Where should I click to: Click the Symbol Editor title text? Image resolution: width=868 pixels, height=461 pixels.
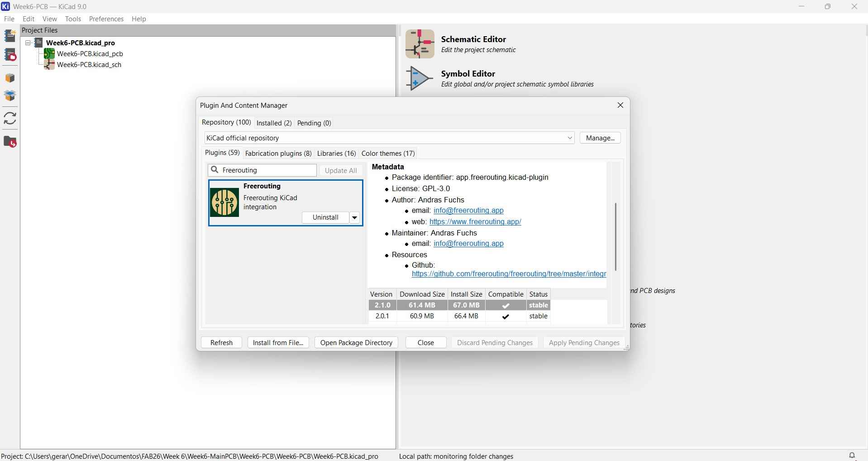coord(468,74)
